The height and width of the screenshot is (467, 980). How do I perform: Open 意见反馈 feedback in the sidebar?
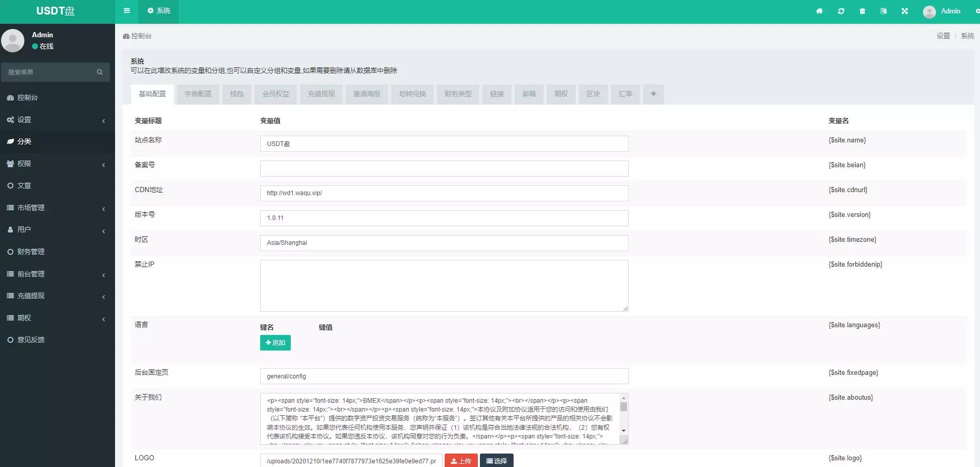(x=31, y=340)
